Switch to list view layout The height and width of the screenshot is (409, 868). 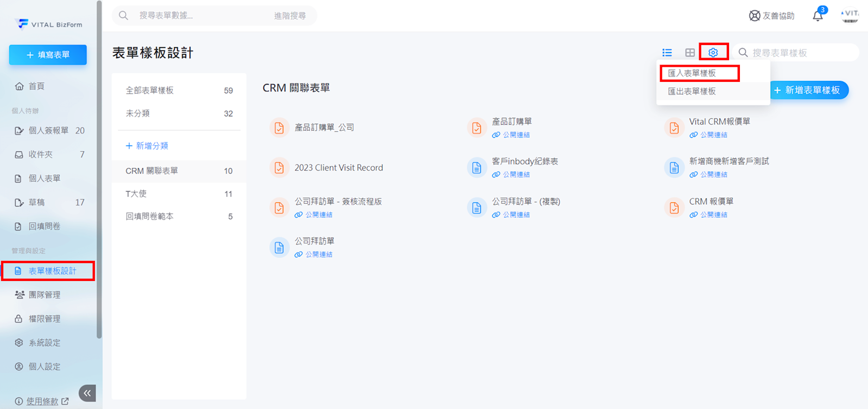coord(667,53)
